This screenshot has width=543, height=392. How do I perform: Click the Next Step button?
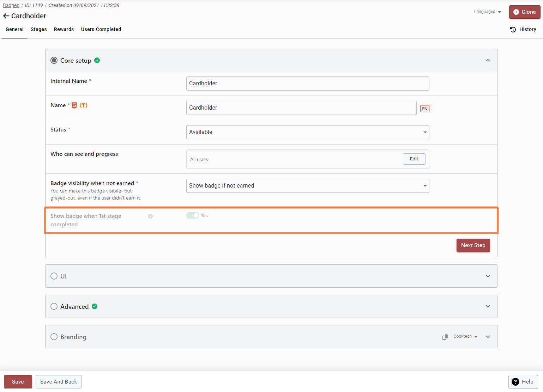click(x=473, y=245)
